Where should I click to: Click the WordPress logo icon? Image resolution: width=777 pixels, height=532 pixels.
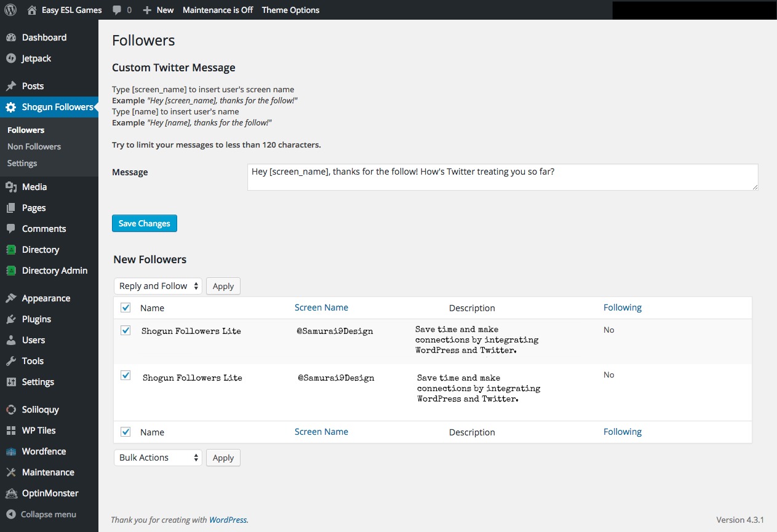tap(10, 10)
